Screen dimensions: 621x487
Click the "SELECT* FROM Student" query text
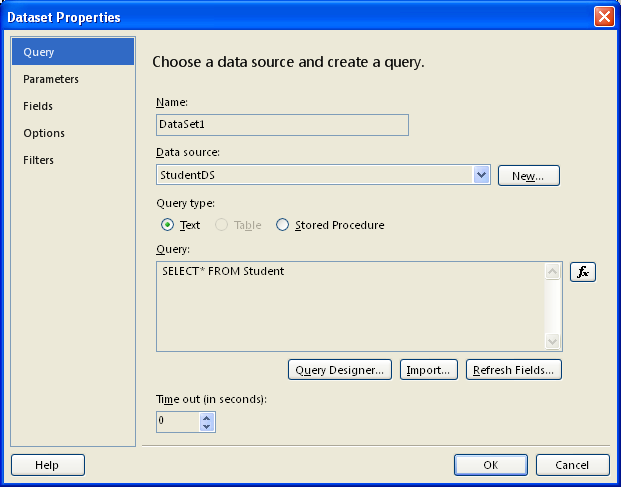(x=223, y=271)
